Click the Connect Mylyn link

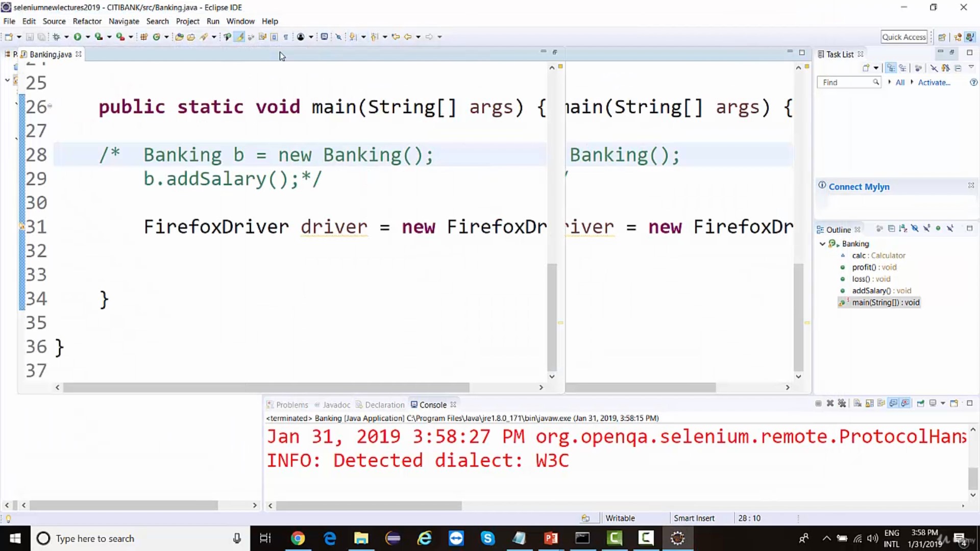(859, 187)
